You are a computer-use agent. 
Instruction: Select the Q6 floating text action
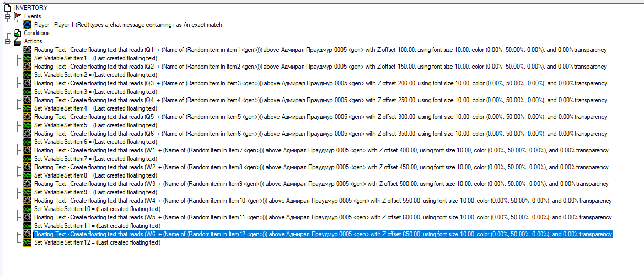320,134
